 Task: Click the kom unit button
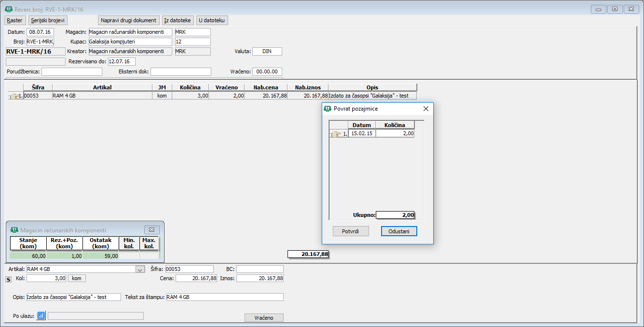tap(77, 278)
